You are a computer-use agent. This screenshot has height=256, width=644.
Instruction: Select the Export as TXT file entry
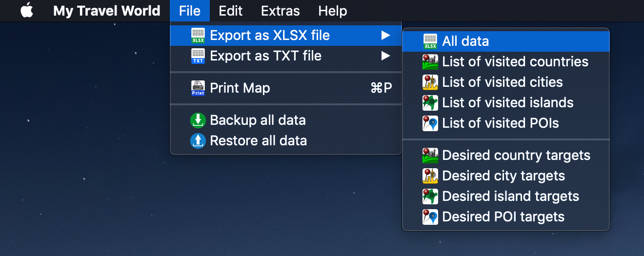[285, 56]
